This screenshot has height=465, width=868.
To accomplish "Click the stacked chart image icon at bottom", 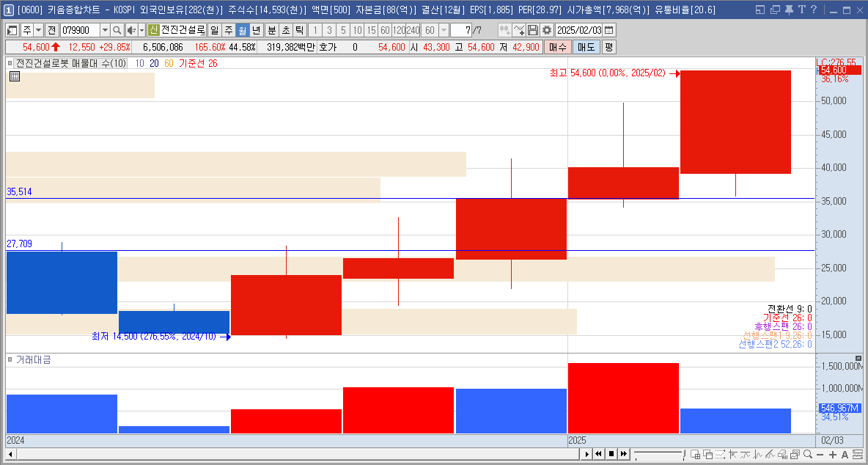I will click(795, 455).
